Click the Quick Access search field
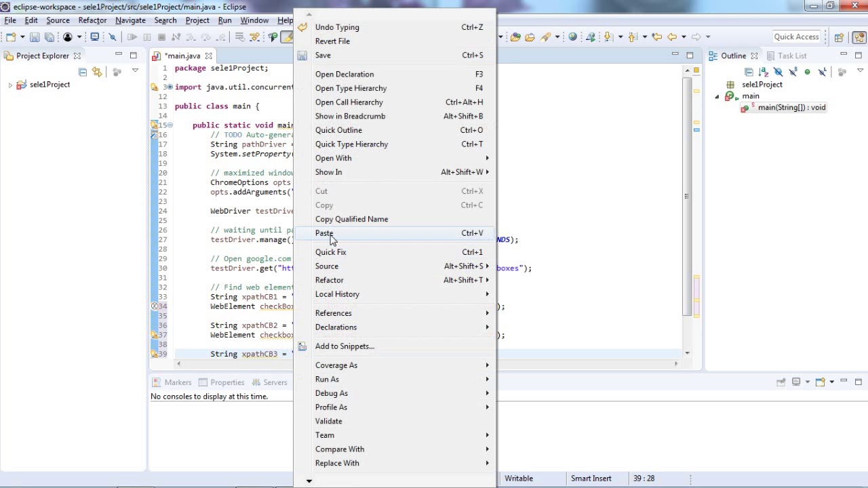Image resolution: width=868 pixels, height=488 pixels. [796, 37]
